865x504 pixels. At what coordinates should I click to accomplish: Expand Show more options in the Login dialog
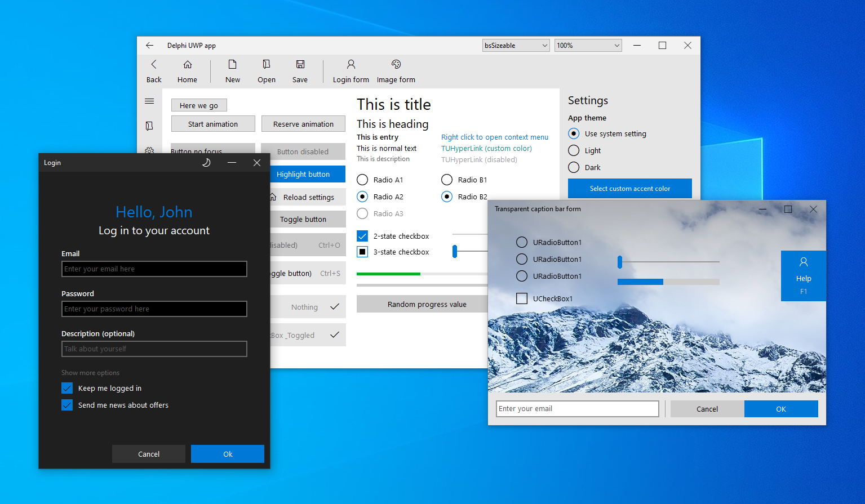[x=90, y=372]
